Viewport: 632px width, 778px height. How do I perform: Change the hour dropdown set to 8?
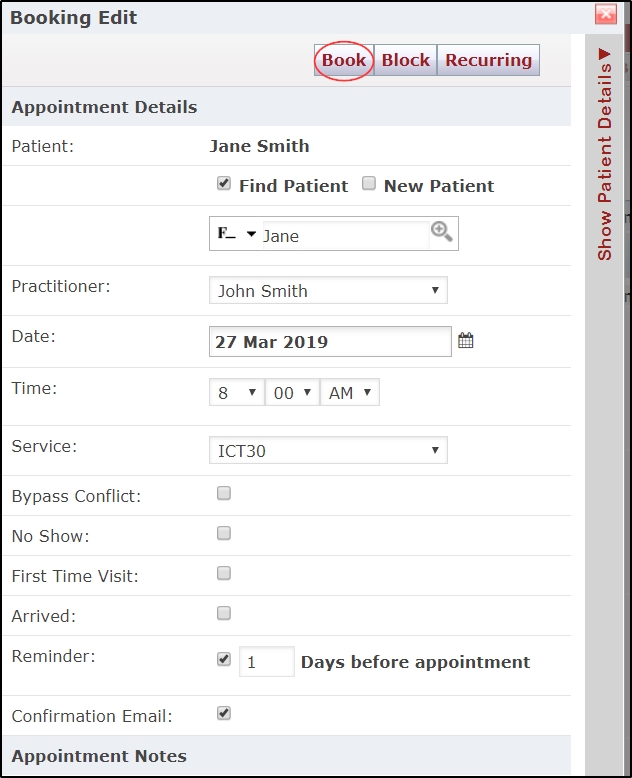point(237,392)
